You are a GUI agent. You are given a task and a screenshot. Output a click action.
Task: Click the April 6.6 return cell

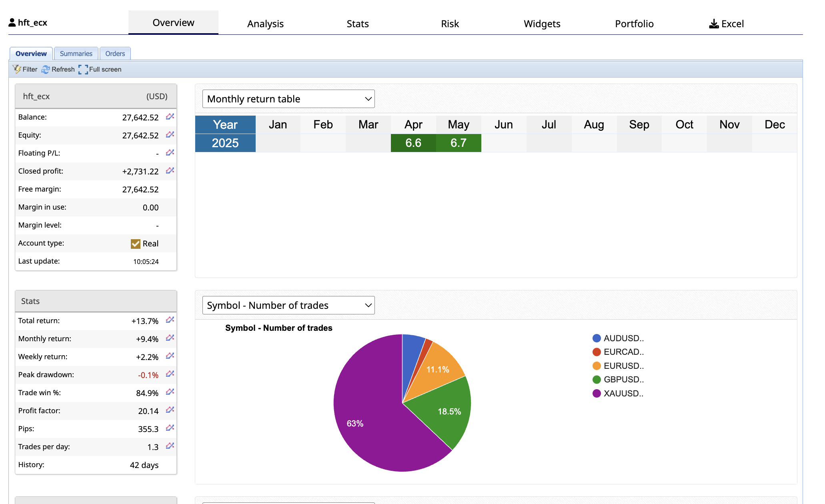413,143
